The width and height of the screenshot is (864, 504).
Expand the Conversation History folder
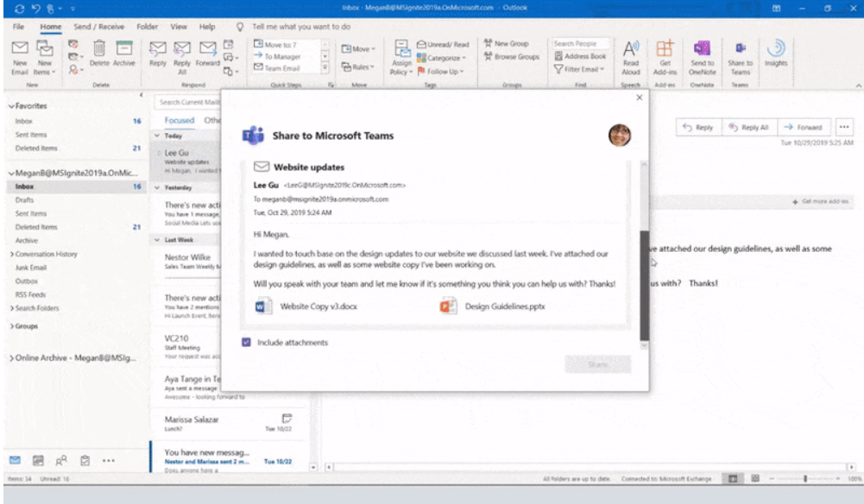click(x=12, y=254)
